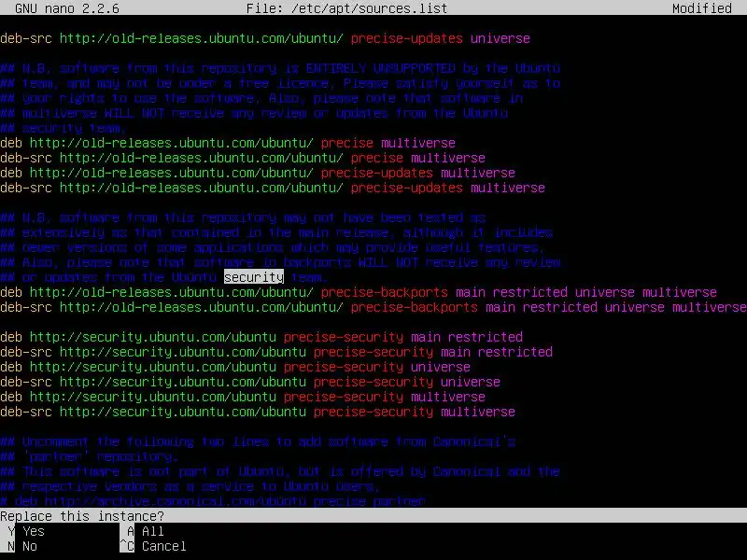Click deb precise-security multiverse line
The width and height of the screenshot is (747, 560).
(x=243, y=397)
